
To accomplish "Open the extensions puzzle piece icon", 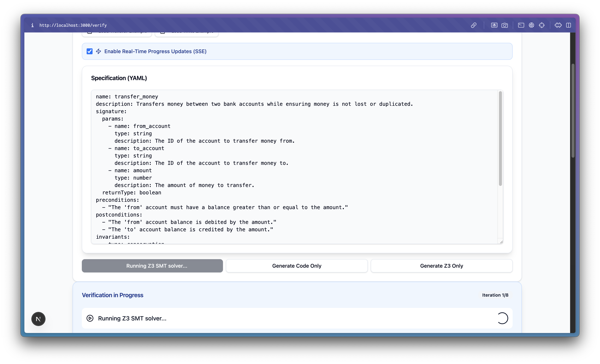I will 558,25.
